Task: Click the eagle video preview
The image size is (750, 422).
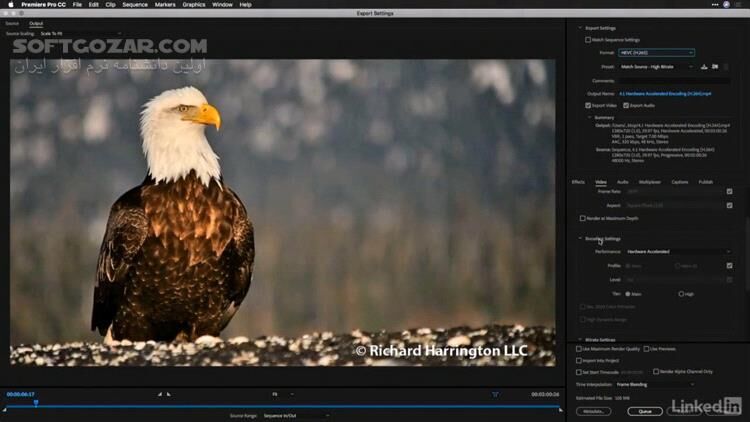Action: 283,212
